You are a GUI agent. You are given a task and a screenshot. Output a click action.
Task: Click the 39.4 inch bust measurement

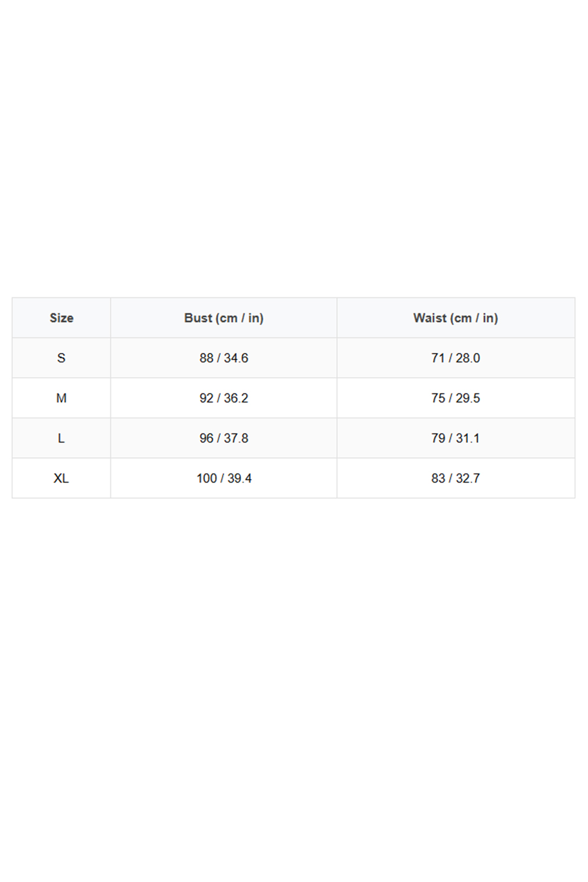(239, 478)
